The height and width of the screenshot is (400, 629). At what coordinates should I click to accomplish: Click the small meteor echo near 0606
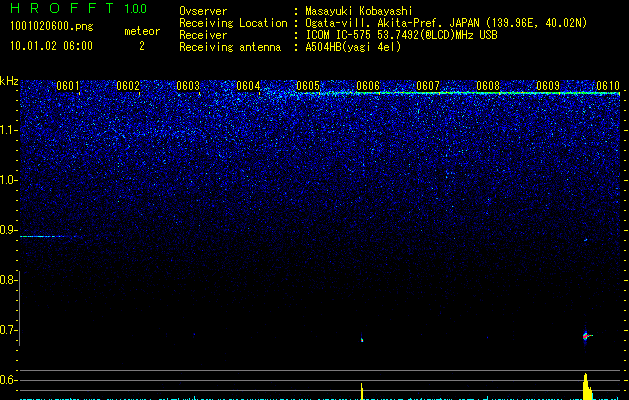[x=362, y=339]
